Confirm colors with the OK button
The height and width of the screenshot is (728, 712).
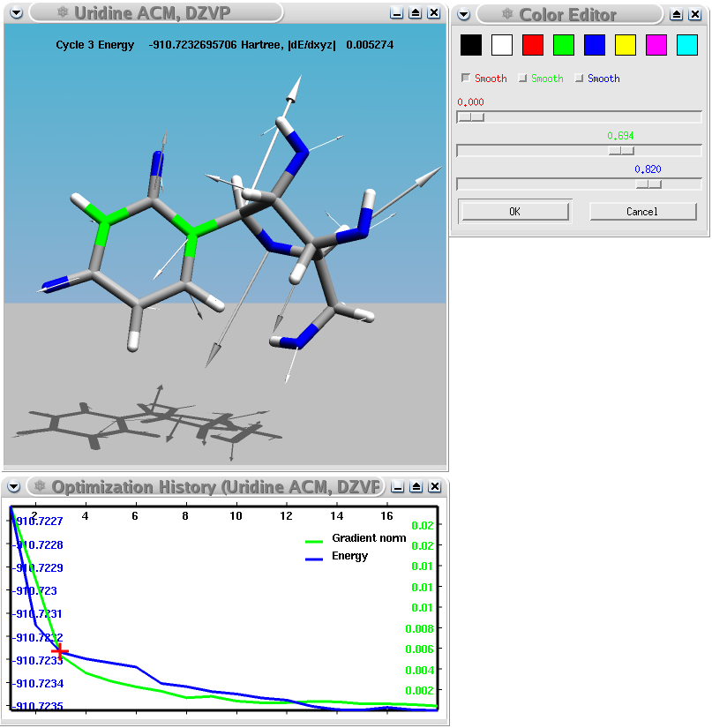click(514, 212)
